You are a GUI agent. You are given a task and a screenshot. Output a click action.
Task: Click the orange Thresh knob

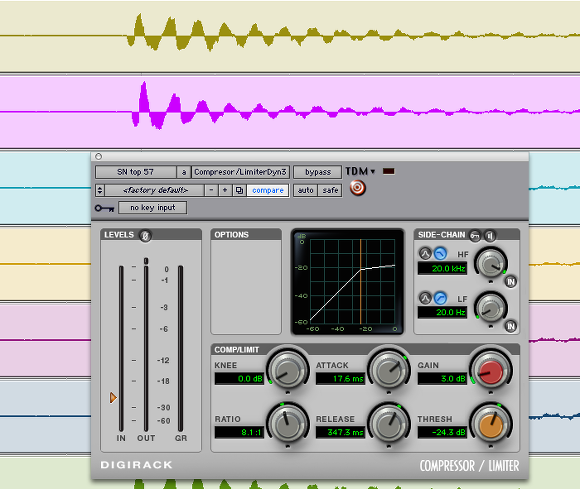[x=491, y=424]
